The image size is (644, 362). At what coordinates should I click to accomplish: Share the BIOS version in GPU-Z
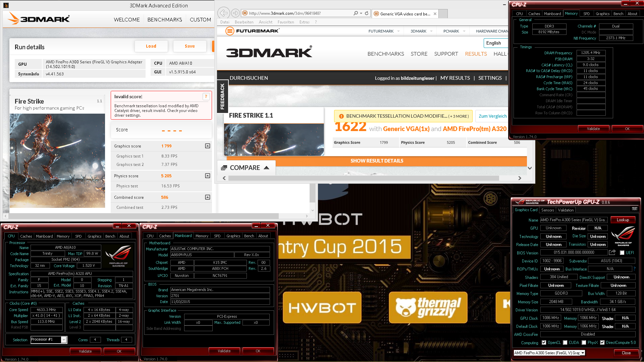pos(612,252)
